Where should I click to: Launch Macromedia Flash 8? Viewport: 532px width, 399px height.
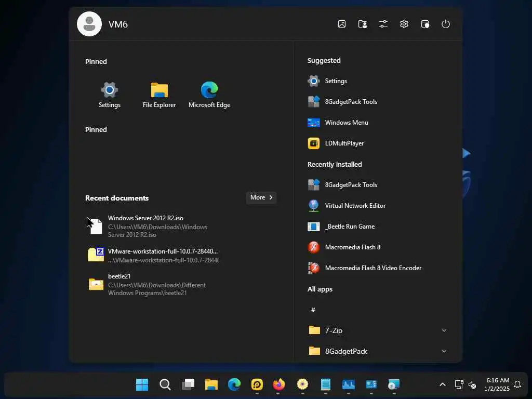pyautogui.click(x=378, y=247)
